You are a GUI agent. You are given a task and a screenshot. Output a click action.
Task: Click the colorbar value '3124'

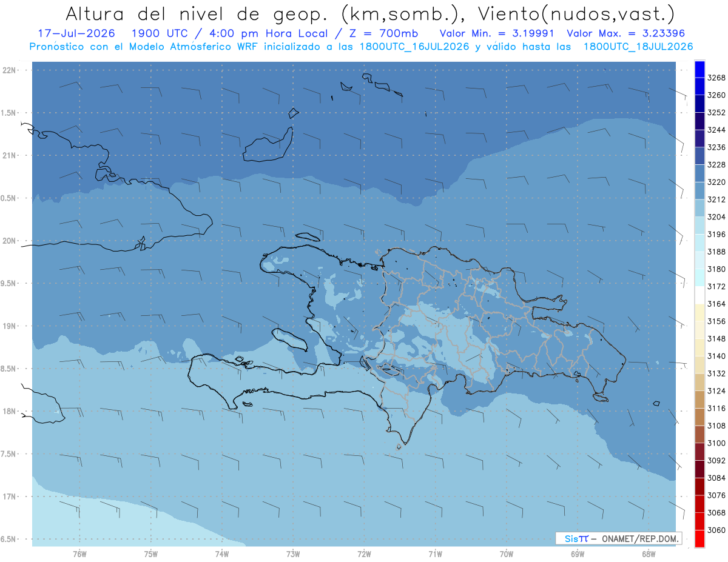(716, 391)
